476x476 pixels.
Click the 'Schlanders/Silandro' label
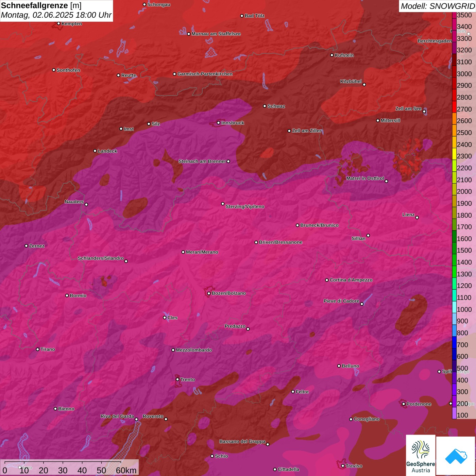101,258
